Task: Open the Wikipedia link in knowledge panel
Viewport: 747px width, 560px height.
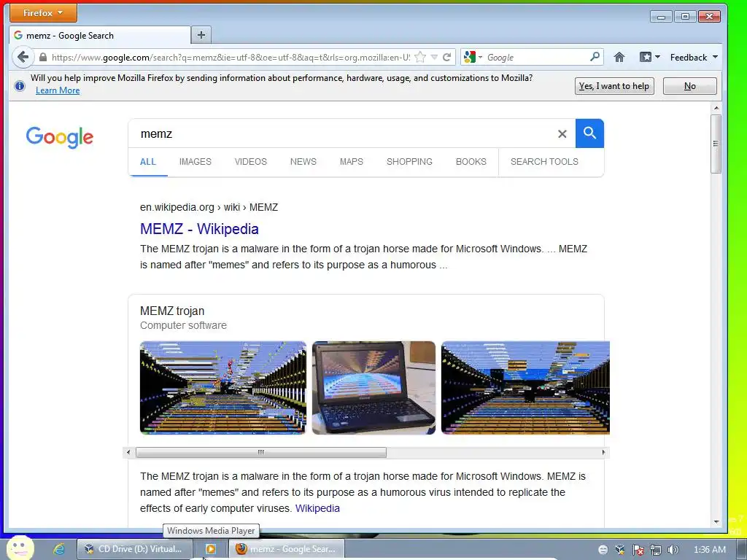Action: [x=317, y=508]
